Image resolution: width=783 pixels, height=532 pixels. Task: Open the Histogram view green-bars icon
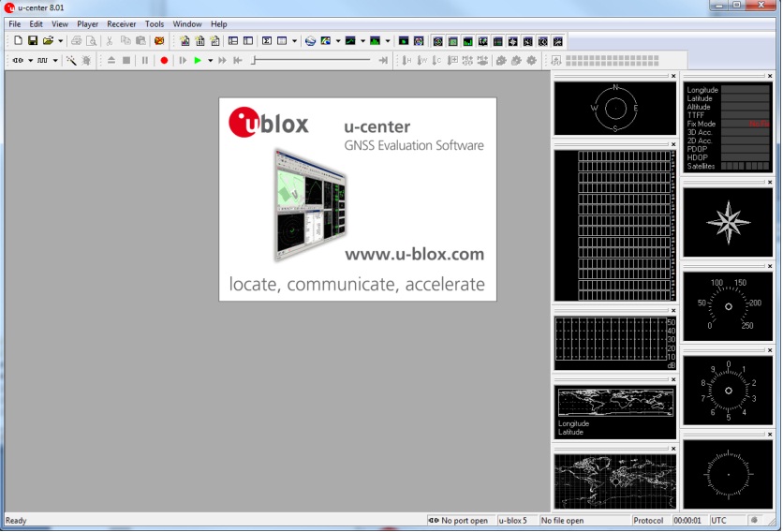click(375, 41)
